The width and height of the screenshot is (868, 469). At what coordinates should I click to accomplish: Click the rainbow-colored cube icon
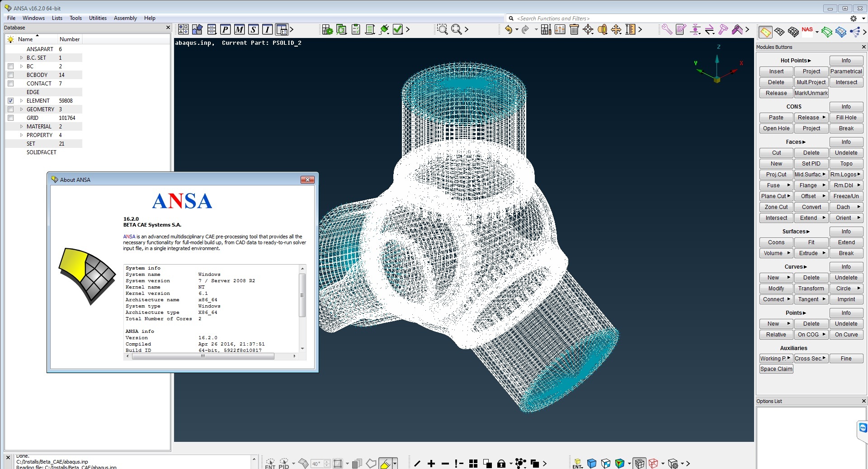click(x=620, y=463)
